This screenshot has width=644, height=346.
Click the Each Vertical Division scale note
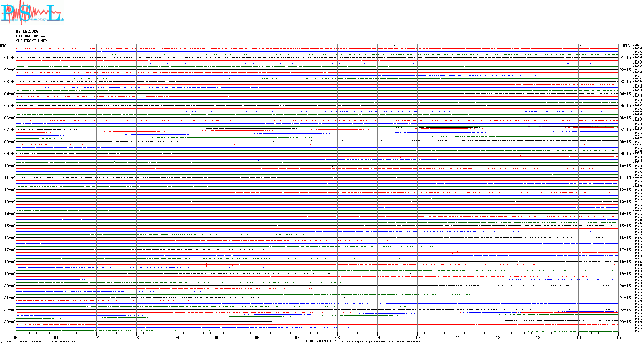pyautogui.click(x=41, y=342)
